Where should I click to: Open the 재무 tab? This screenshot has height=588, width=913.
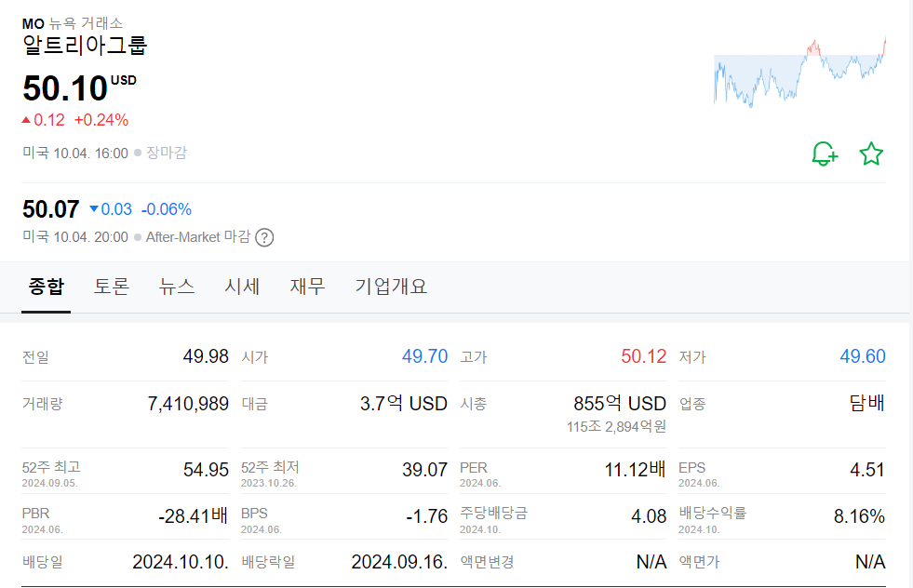point(307,287)
